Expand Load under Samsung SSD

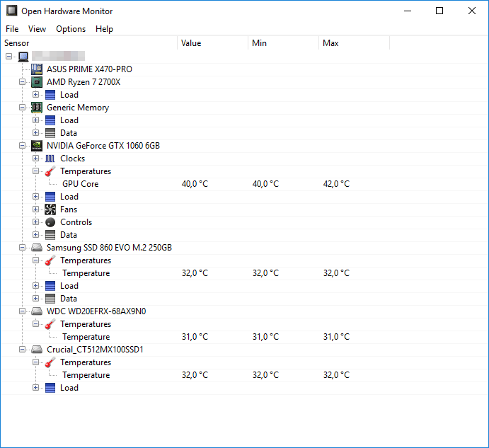click(35, 286)
